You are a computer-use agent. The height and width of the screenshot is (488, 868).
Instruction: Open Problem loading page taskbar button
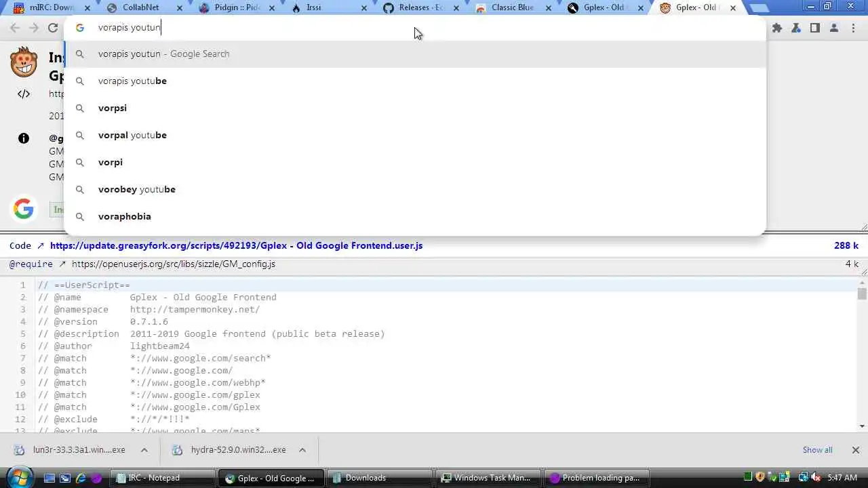point(597,478)
